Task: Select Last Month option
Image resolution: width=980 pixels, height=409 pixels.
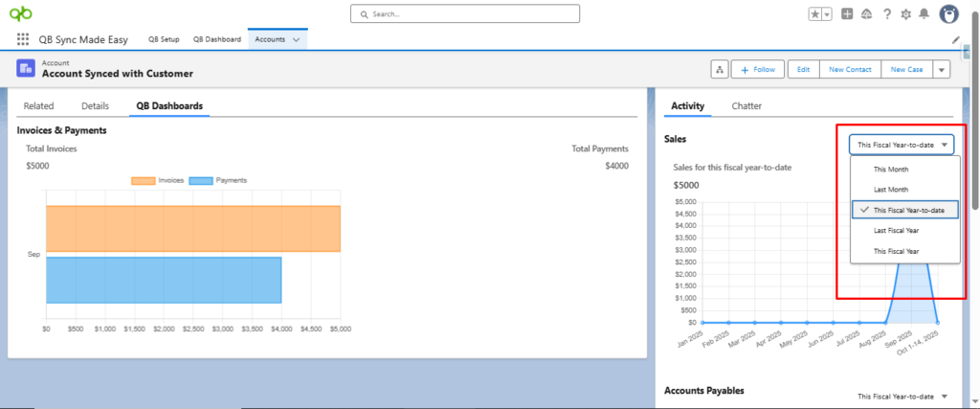Action: click(905, 189)
